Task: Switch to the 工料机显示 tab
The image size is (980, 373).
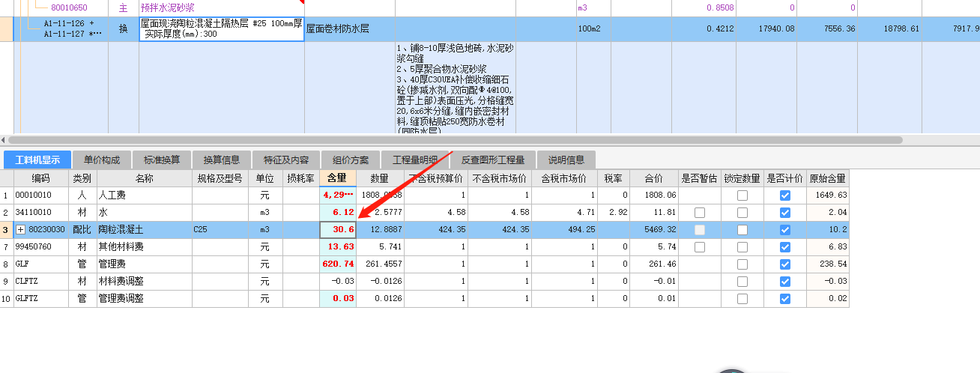Action: tap(37, 160)
